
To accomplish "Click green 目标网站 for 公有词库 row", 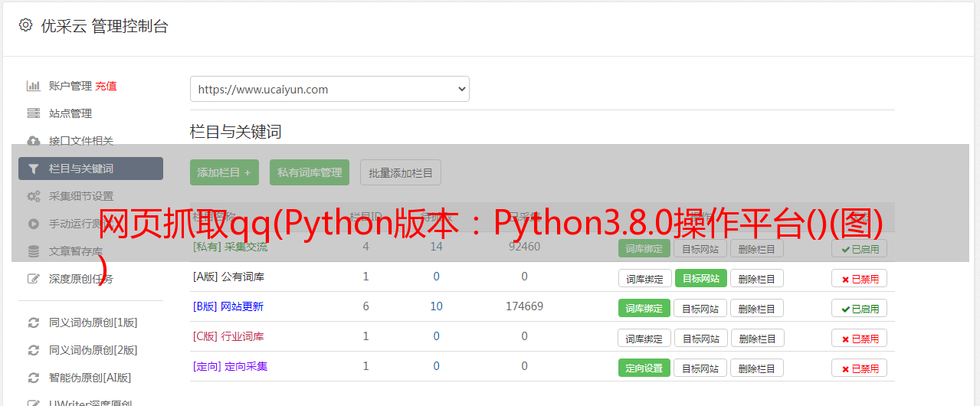I will 700,278.
